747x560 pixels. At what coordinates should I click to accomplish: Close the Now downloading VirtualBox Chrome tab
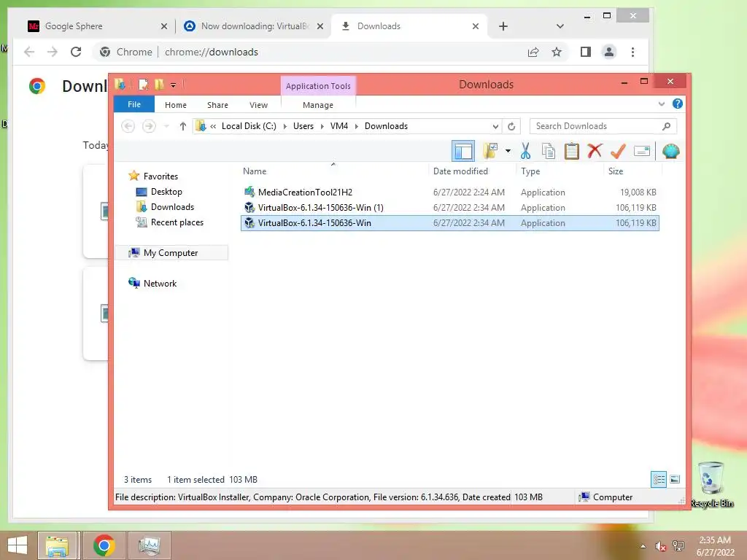[320, 26]
